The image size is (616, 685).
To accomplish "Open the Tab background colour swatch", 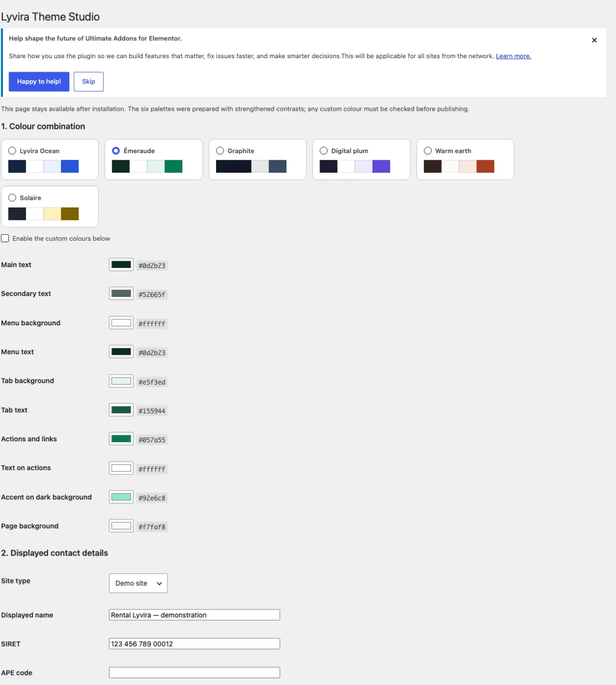I will click(121, 381).
